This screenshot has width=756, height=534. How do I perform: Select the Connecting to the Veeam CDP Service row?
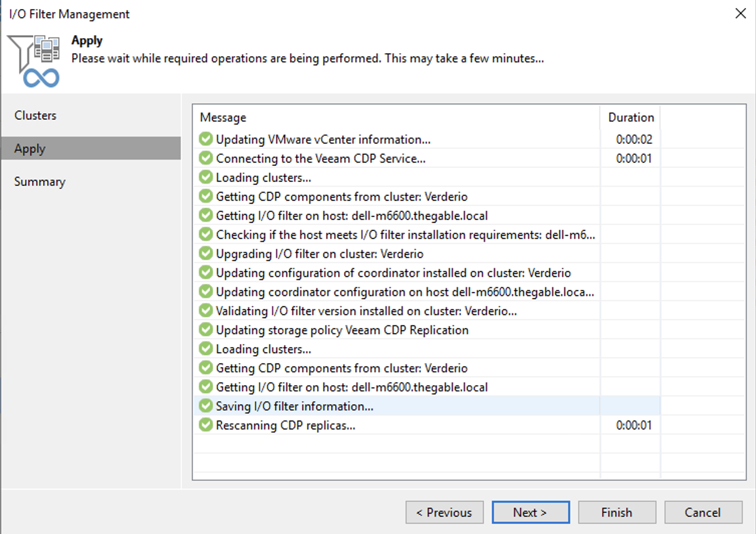(x=427, y=158)
